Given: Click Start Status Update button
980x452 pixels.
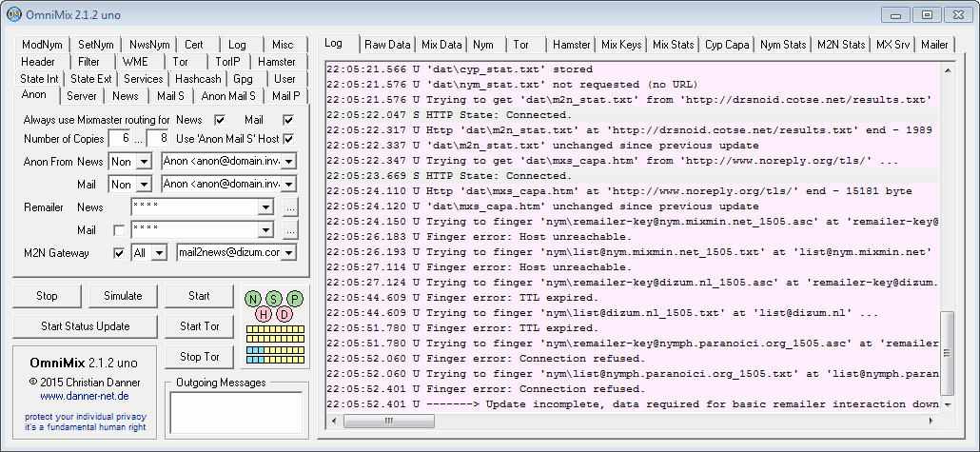Looking at the screenshot, I should click(85, 326).
